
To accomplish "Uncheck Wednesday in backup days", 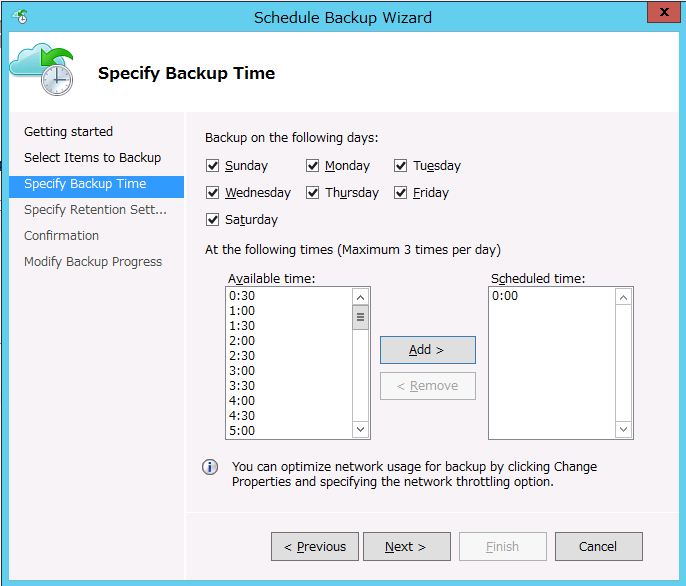I will click(212, 193).
